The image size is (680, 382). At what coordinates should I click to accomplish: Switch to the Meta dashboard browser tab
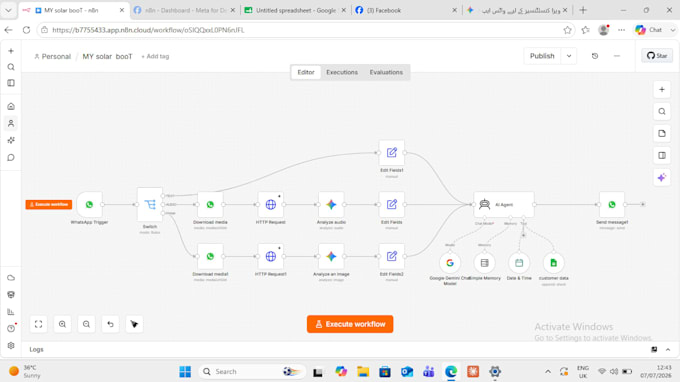[x=185, y=10]
